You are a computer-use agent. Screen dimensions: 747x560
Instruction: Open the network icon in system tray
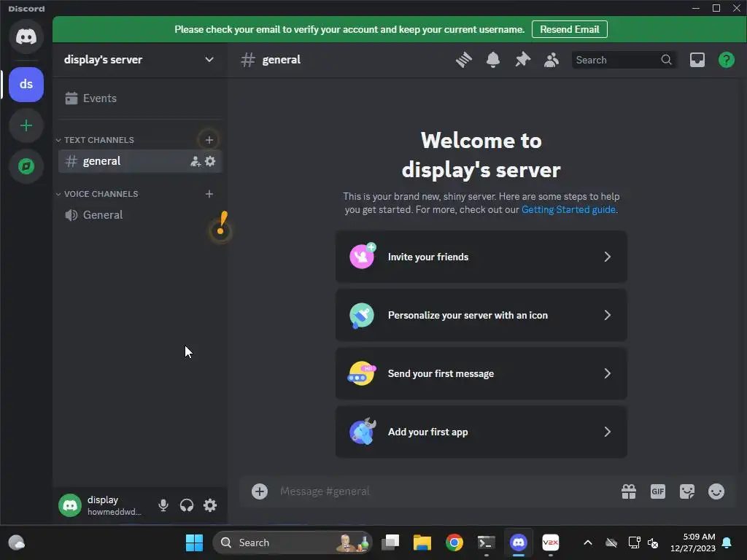(x=634, y=542)
